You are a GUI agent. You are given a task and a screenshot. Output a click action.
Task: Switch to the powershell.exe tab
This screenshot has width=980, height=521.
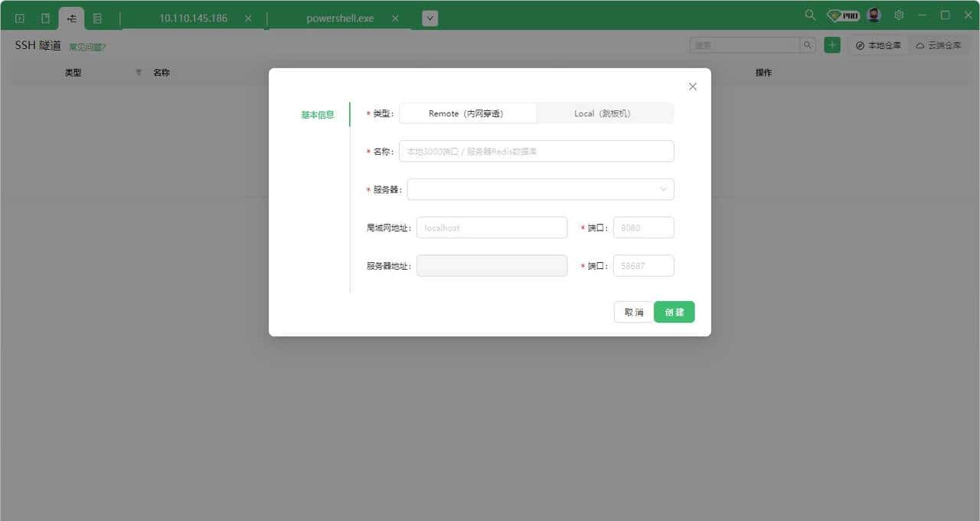[340, 18]
